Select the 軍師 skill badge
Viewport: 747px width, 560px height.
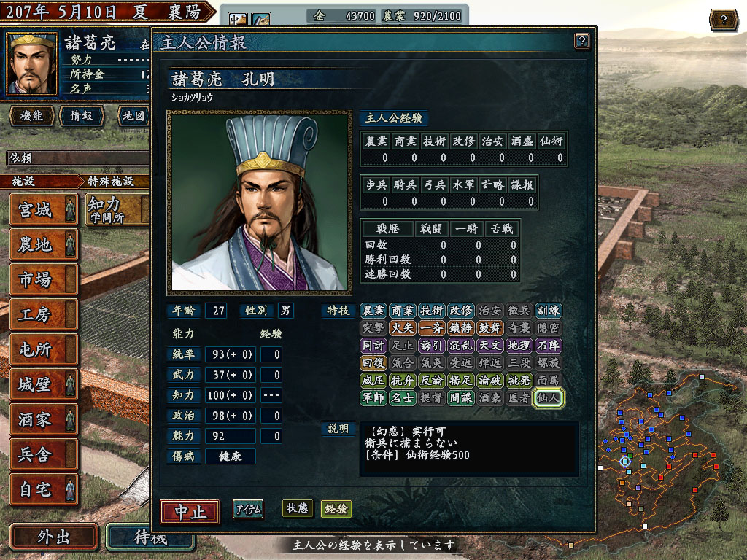pyautogui.click(x=373, y=397)
